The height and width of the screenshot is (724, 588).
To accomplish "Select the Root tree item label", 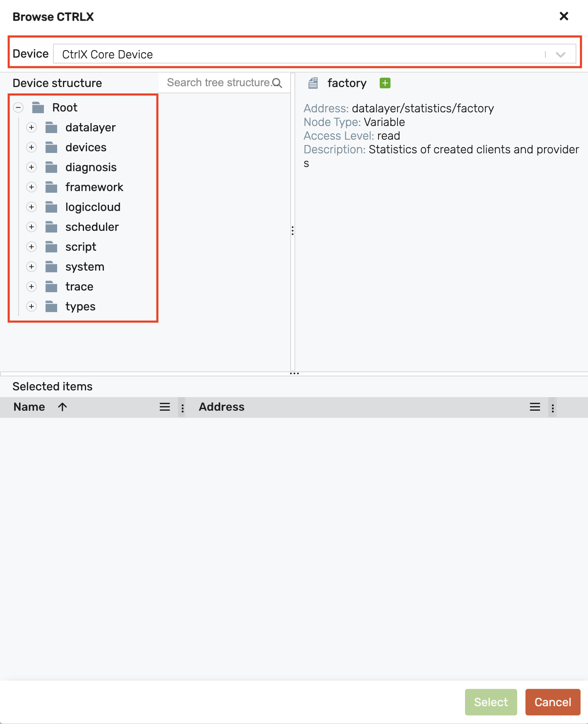I will click(65, 108).
